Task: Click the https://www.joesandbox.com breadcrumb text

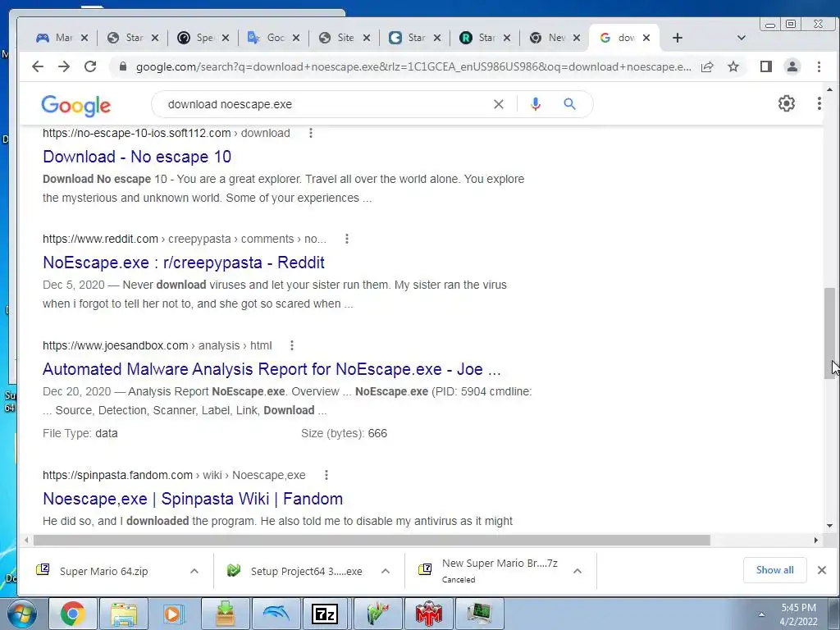Action: pos(115,345)
